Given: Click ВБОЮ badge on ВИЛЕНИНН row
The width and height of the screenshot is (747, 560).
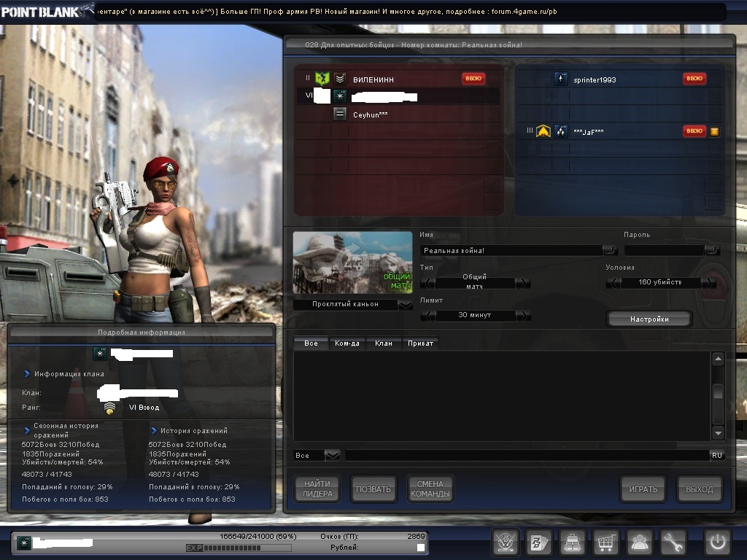Looking at the screenshot, I should coord(473,79).
